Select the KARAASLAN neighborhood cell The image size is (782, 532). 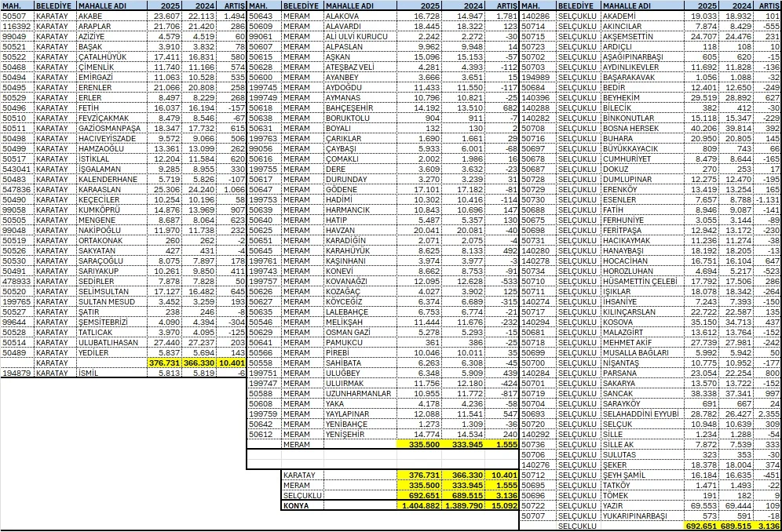click(100, 189)
